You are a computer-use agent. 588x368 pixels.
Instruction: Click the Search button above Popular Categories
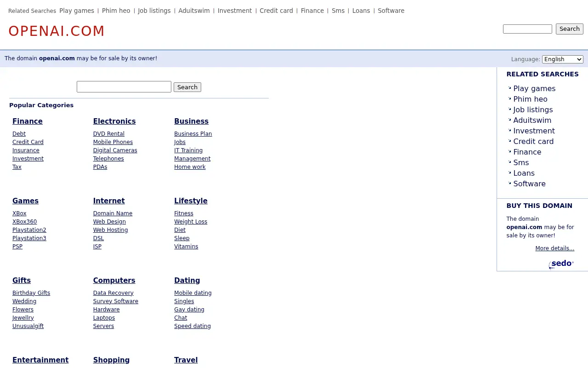tap(187, 87)
